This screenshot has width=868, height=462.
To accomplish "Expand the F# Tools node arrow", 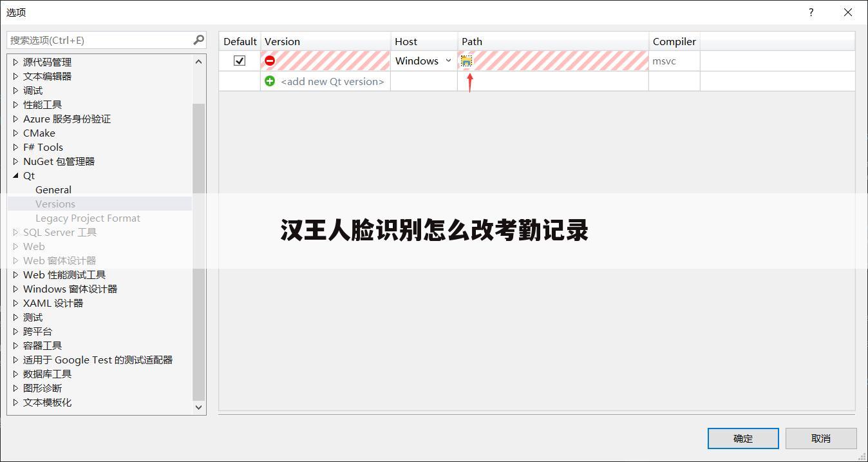I will point(16,147).
